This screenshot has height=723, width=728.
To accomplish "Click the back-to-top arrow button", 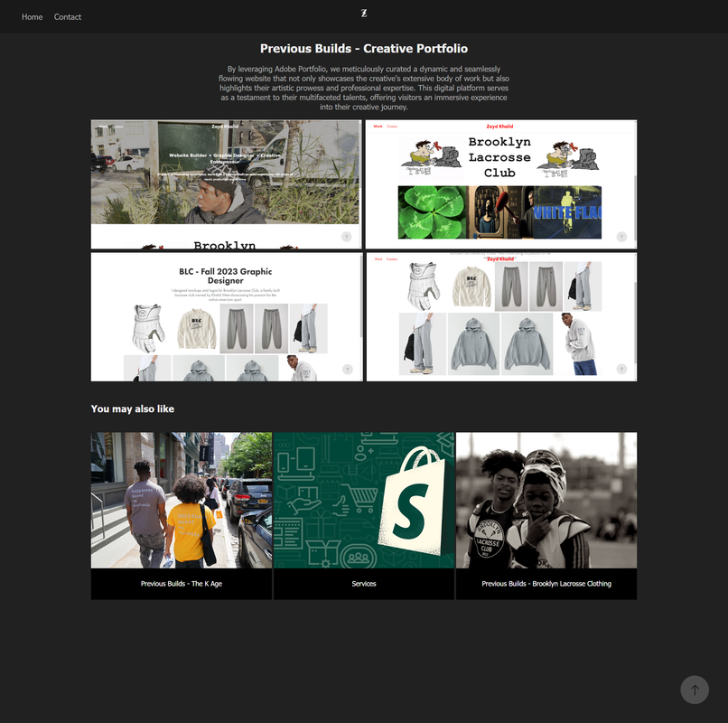I will [694, 690].
